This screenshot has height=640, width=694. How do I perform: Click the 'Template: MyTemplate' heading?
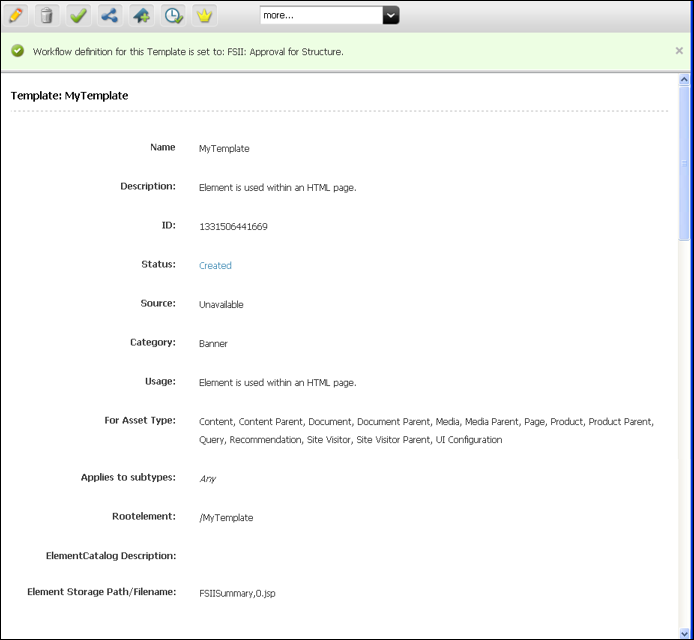tap(69, 96)
